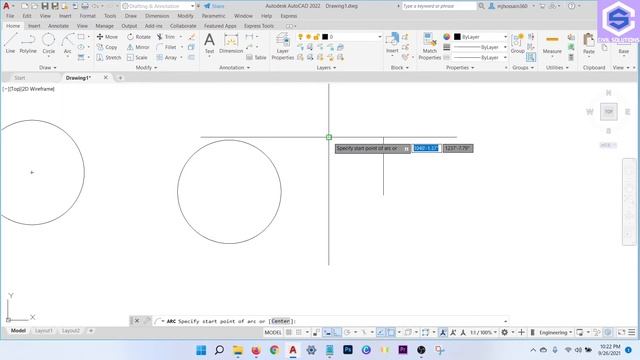
Task: Click the Copy tool
Action: pos(107,47)
